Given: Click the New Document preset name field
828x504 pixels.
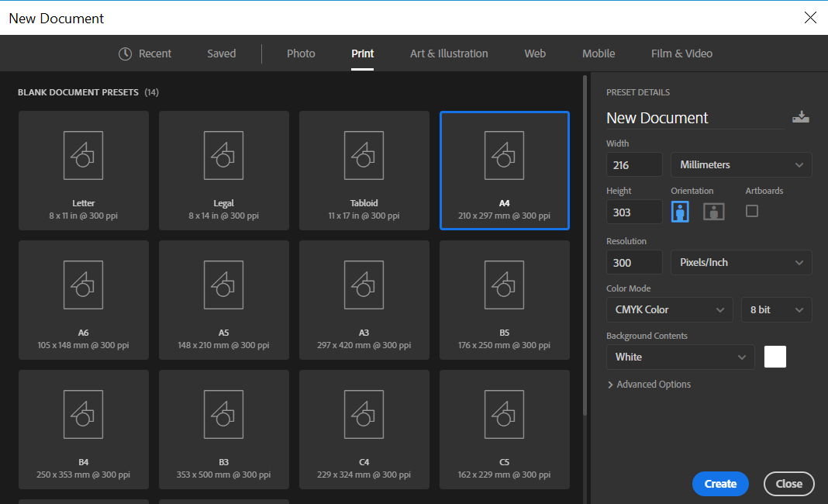Looking at the screenshot, I should tap(695, 118).
